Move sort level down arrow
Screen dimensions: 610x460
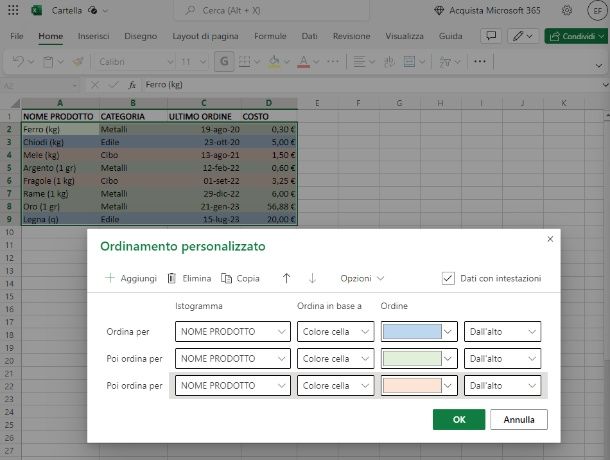(312, 278)
